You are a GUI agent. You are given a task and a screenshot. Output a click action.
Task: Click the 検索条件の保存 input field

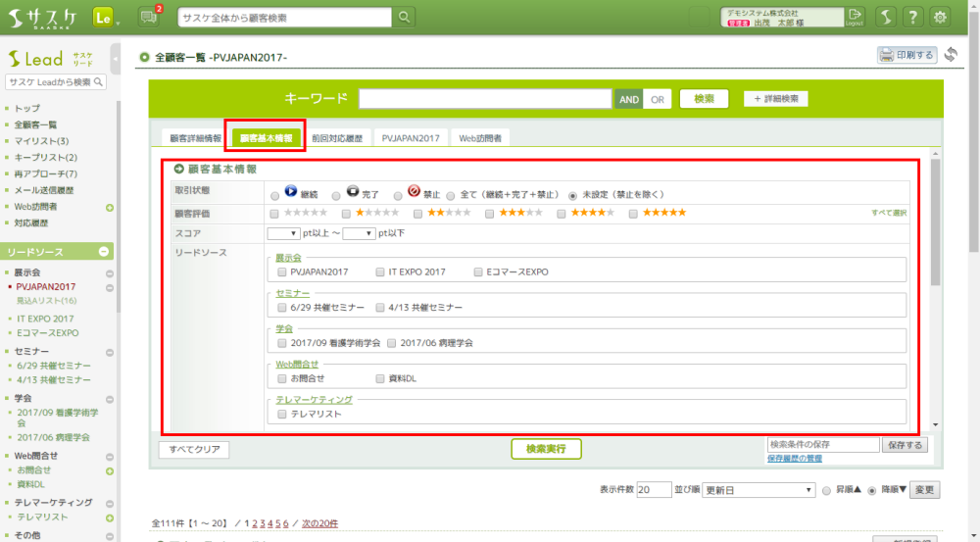point(823,444)
